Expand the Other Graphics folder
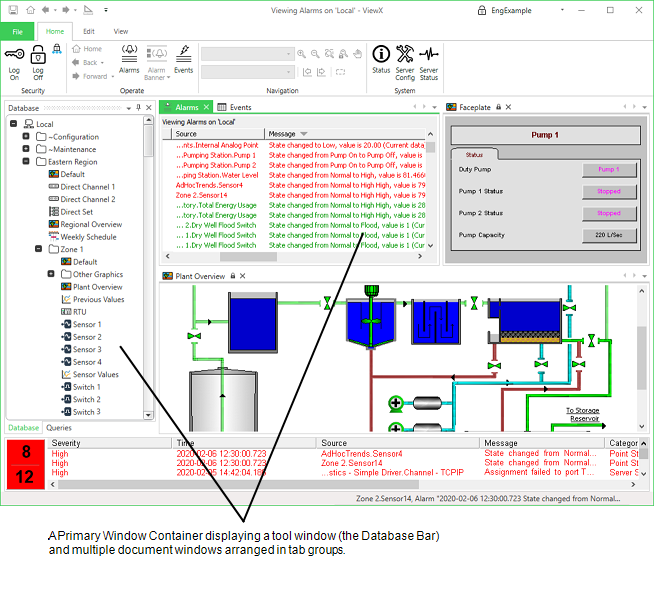This screenshot has height=590, width=654. point(50,274)
